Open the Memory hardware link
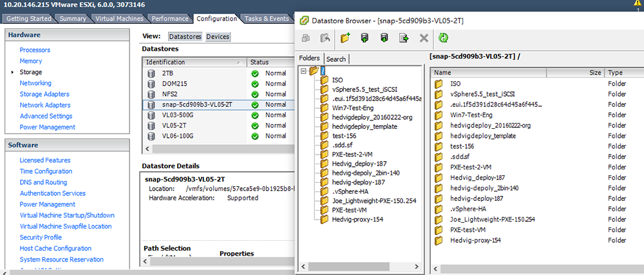 (x=31, y=61)
